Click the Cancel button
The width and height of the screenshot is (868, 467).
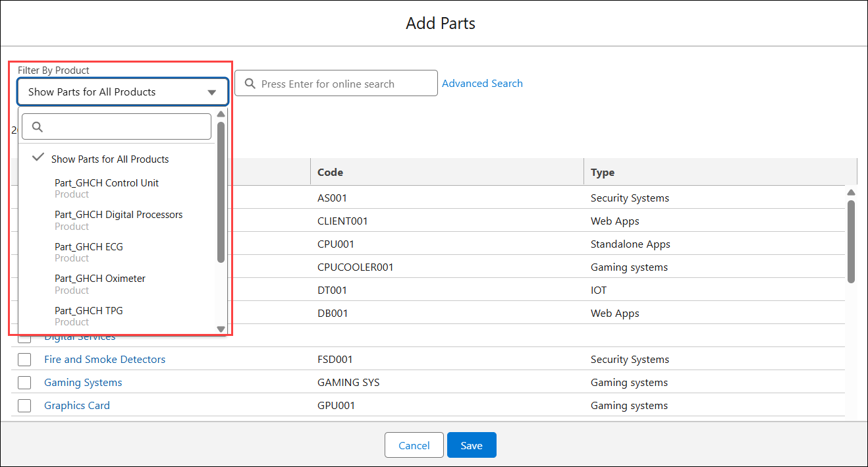[x=414, y=445]
